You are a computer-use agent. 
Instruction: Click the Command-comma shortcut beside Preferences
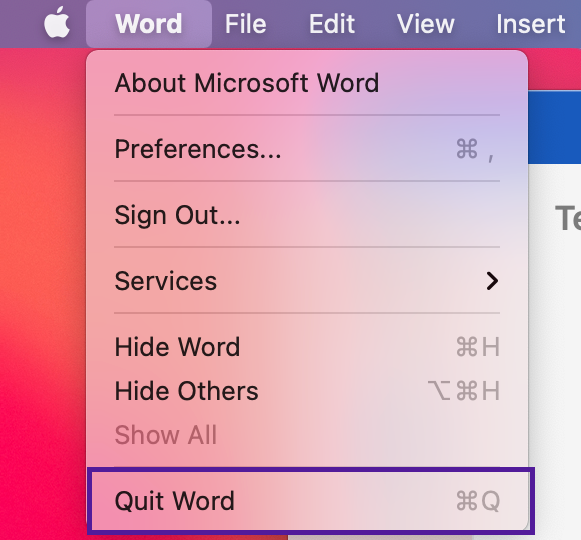(475, 150)
